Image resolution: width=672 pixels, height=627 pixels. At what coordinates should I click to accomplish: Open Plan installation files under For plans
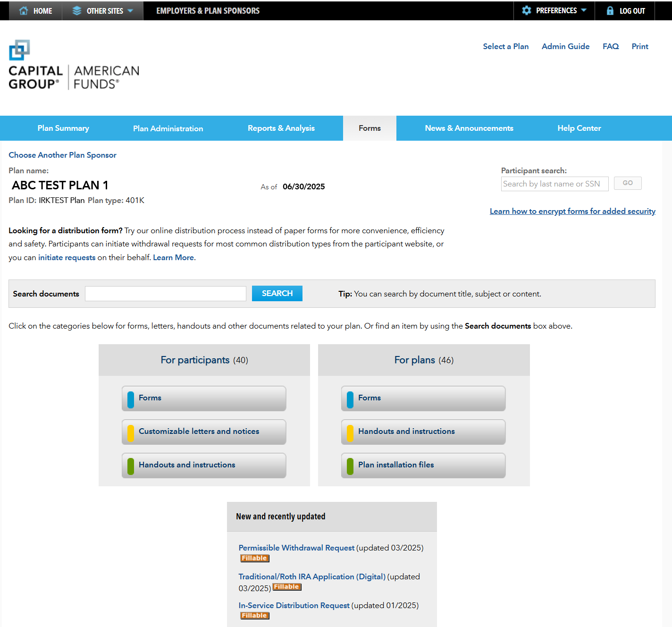[x=422, y=465]
